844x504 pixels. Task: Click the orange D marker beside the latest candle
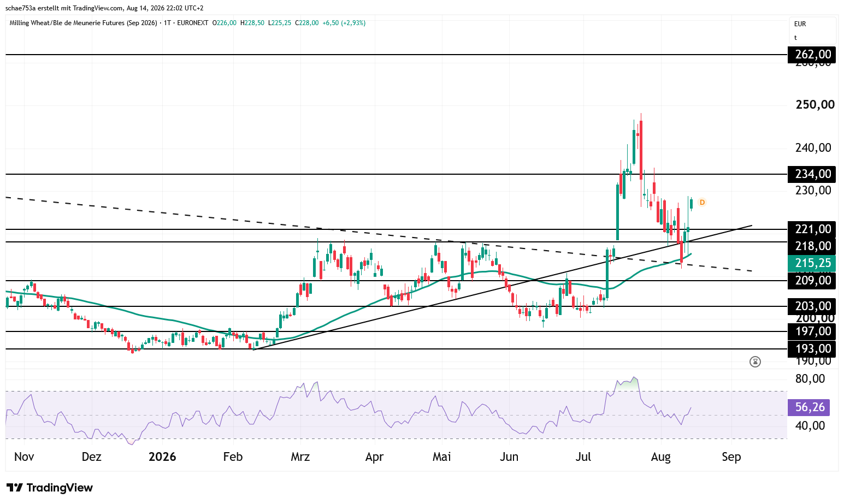702,203
